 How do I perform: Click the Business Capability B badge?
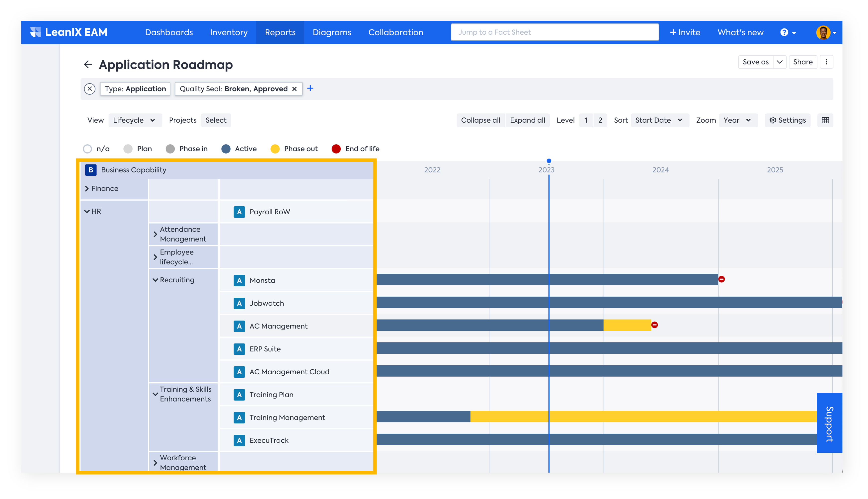[x=91, y=170]
